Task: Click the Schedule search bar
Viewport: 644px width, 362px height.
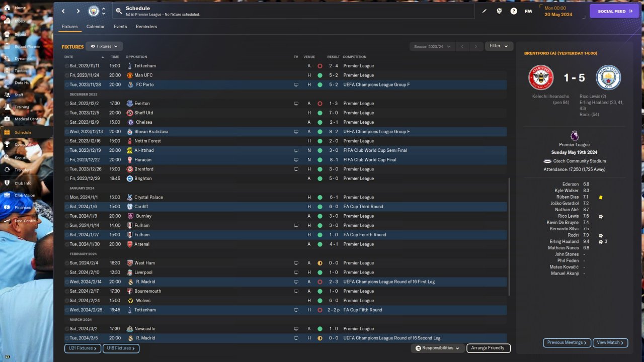Action: [x=293, y=11]
